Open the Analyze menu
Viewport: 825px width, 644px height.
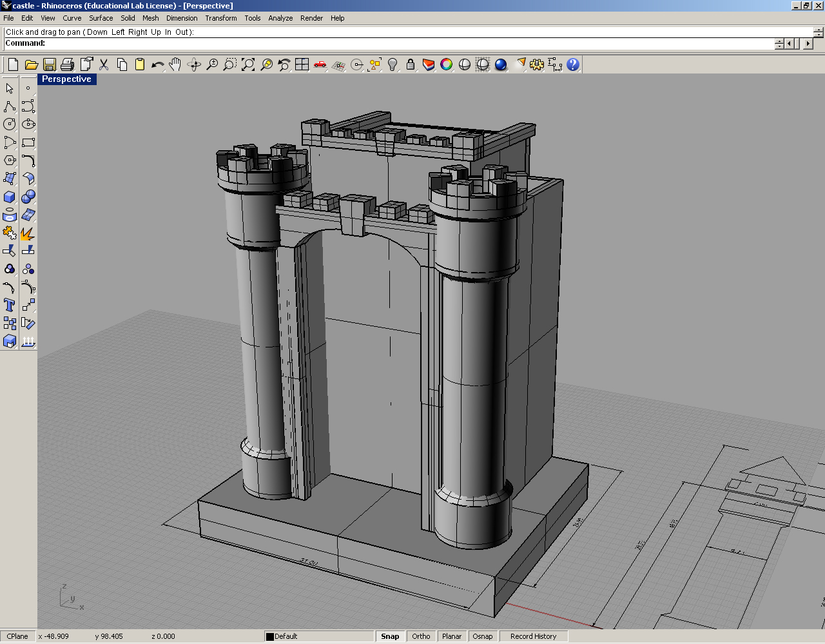(280, 18)
